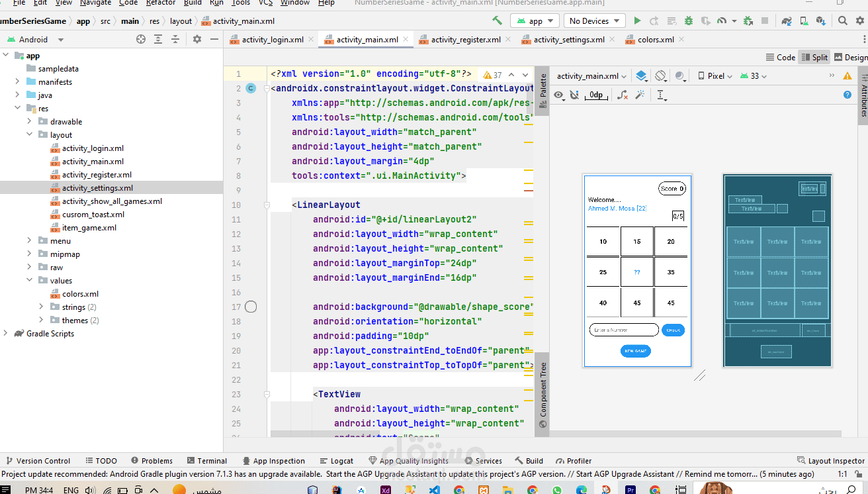Open the SDK Manager icon
This screenshot has width=868, height=494.
822,21
